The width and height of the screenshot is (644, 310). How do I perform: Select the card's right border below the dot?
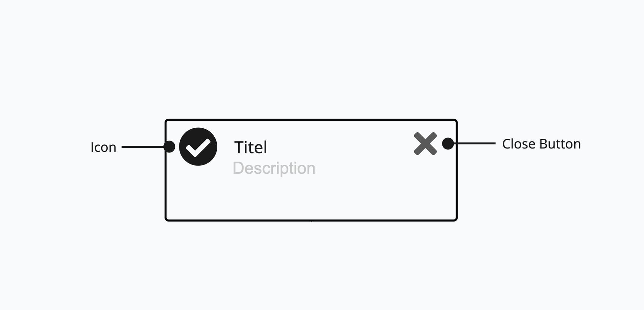coord(457,184)
